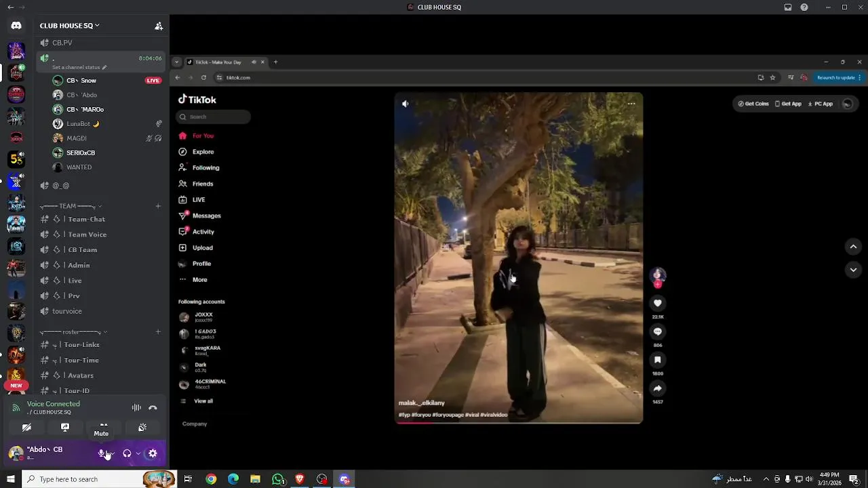Screen dimensions: 868x488
Task: Open TikTok Explore page
Action: (x=196, y=152)
